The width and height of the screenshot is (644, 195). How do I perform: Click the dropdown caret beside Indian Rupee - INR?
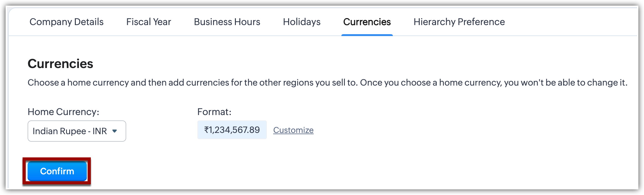pyautogui.click(x=115, y=131)
